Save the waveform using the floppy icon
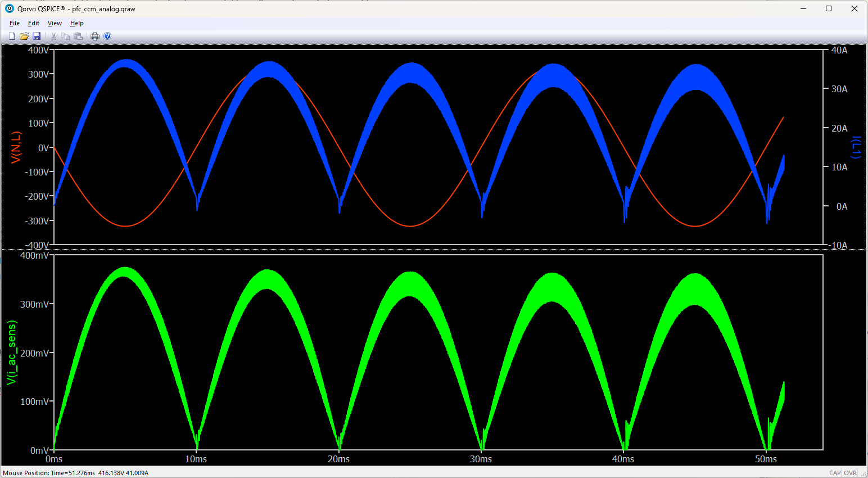The image size is (868, 478). coord(37,36)
